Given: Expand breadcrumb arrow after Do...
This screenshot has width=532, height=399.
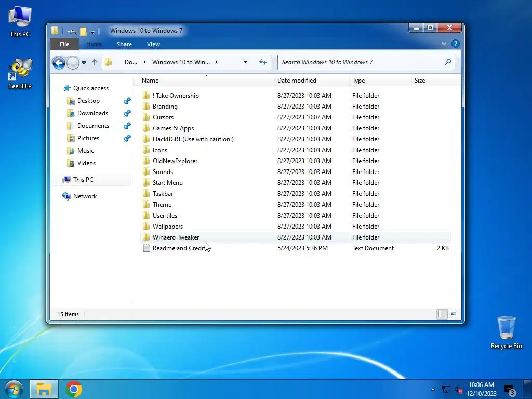Looking at the screenshot, I should pos(145,62).
